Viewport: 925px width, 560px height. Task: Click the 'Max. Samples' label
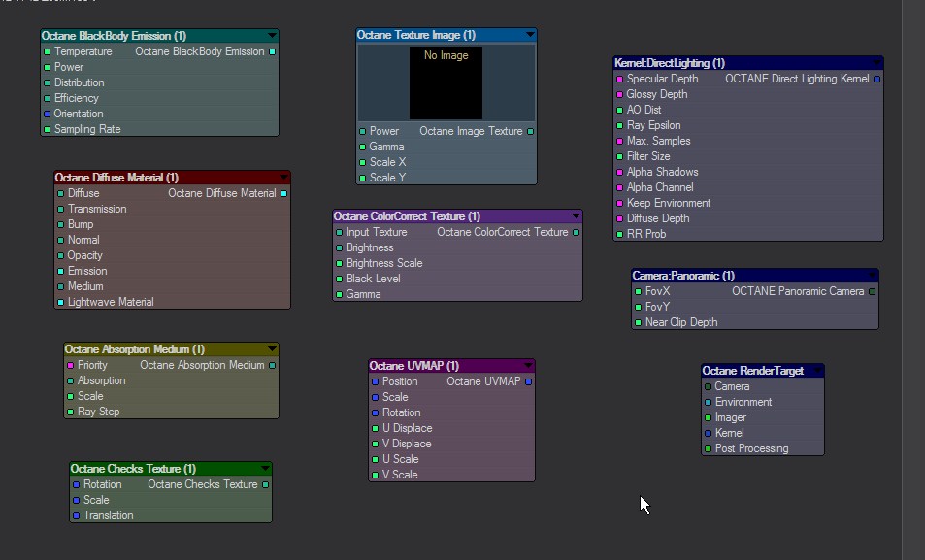pyautogui.click(x=658, y=141)
